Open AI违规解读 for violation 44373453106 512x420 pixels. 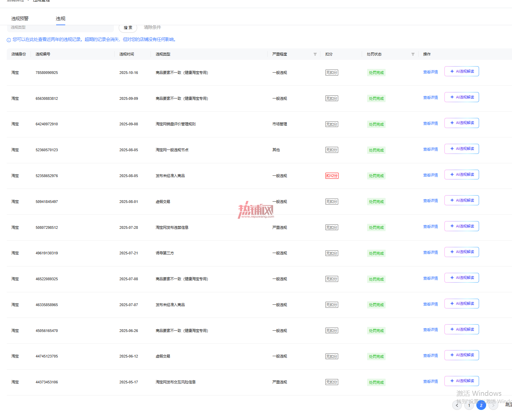(x=462, y=381)
